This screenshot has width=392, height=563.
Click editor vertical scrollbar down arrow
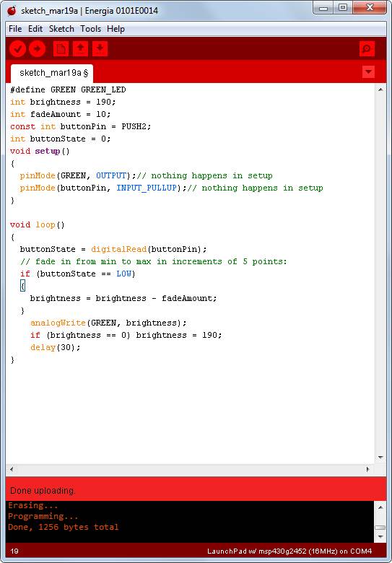380,458
